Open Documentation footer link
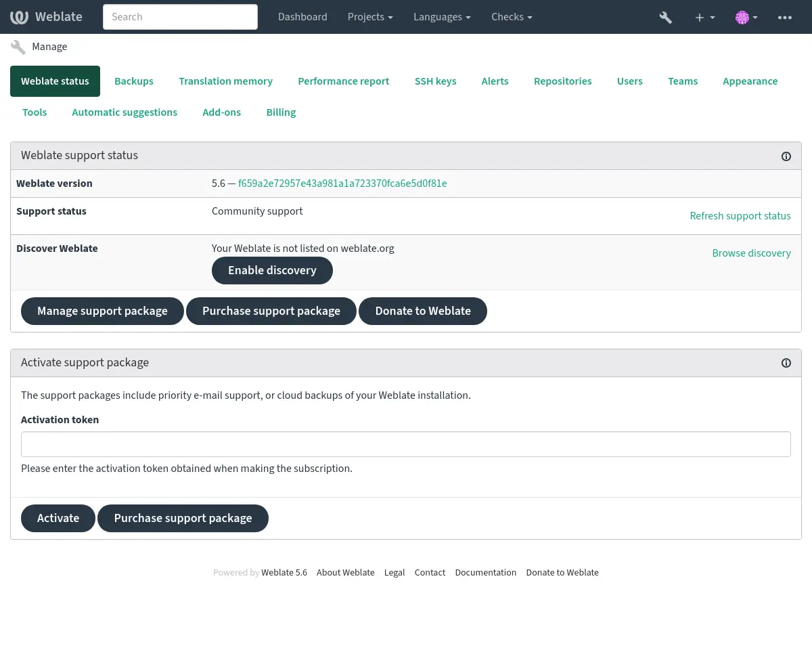The width and height of the screenshot is (812, 648). pos(485,573)
